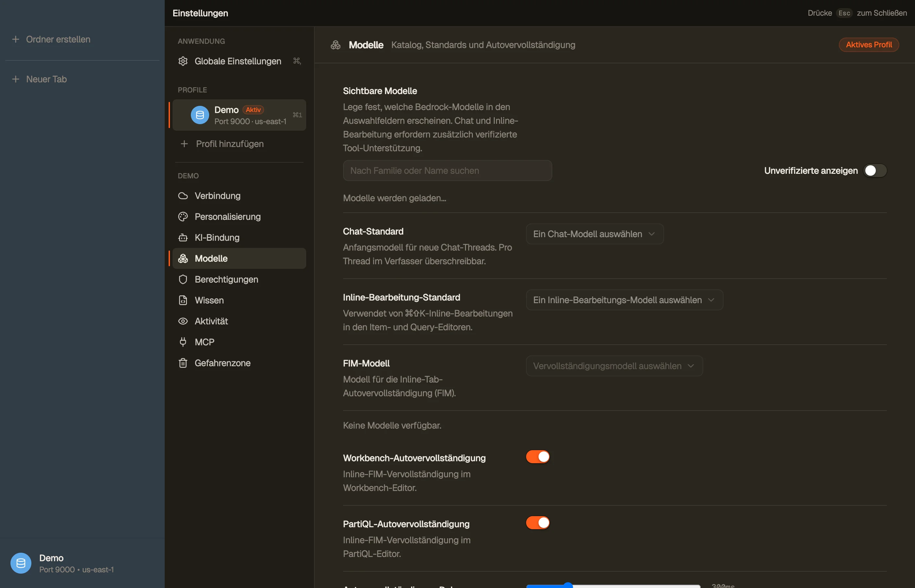915x588 pixels.
Task: Open the Inline-Bearbeitungs-Modell auswählen dropdown
Action: point(624,300)
